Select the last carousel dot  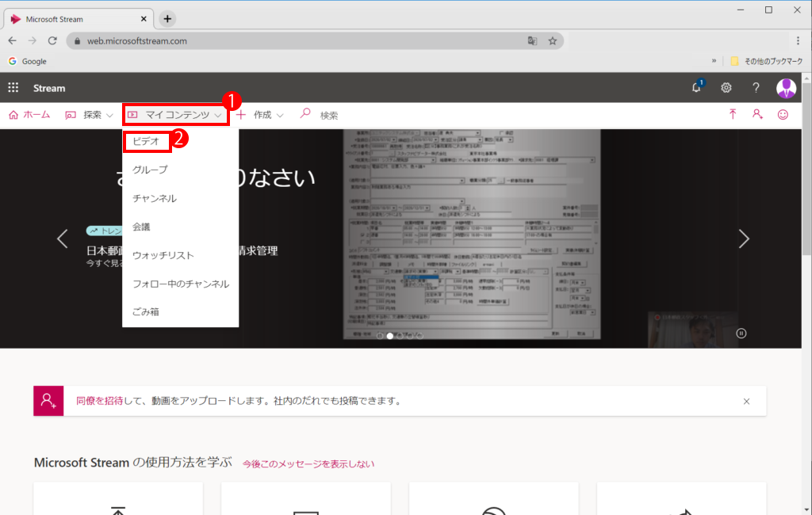[x=420, y=336]
